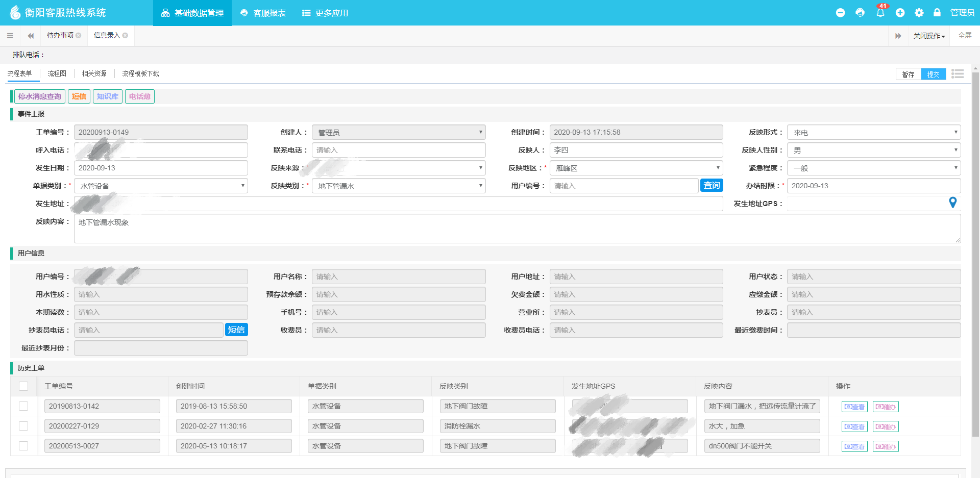Image resolution: width=980 pixels, height=478 pixels.
Task: Open the 关闭操作 dropdown menu
Action: pos(929,36)
